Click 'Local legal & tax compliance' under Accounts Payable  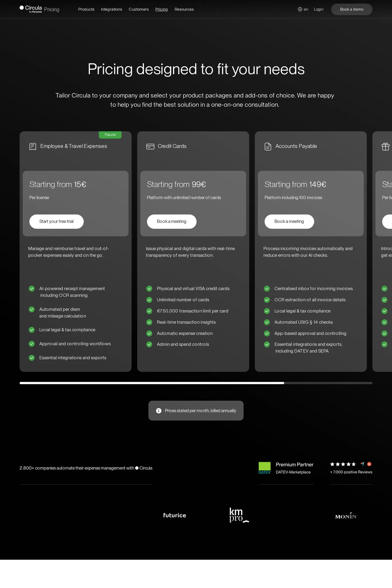click(x=302, y=311)
